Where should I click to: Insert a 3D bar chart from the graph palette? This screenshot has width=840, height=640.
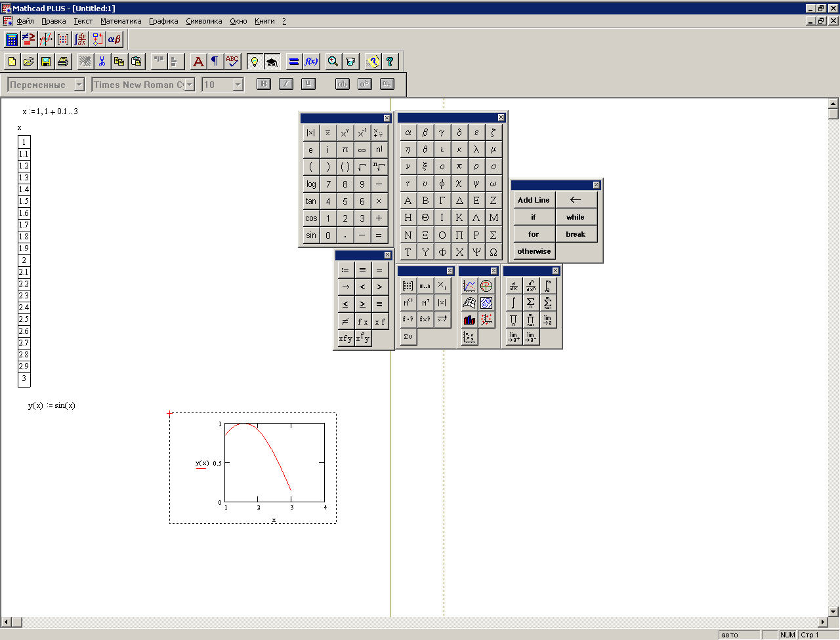coord(469,320)
